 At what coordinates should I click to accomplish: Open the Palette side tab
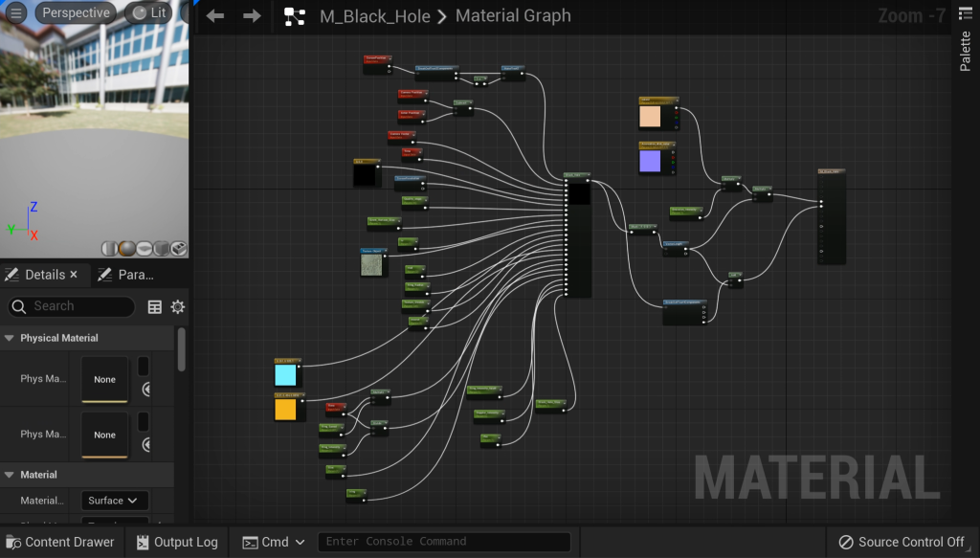click(965, 50)
